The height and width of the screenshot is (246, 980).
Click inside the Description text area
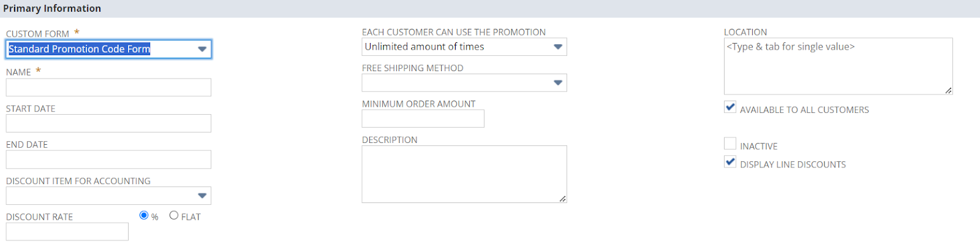point(464,174)
